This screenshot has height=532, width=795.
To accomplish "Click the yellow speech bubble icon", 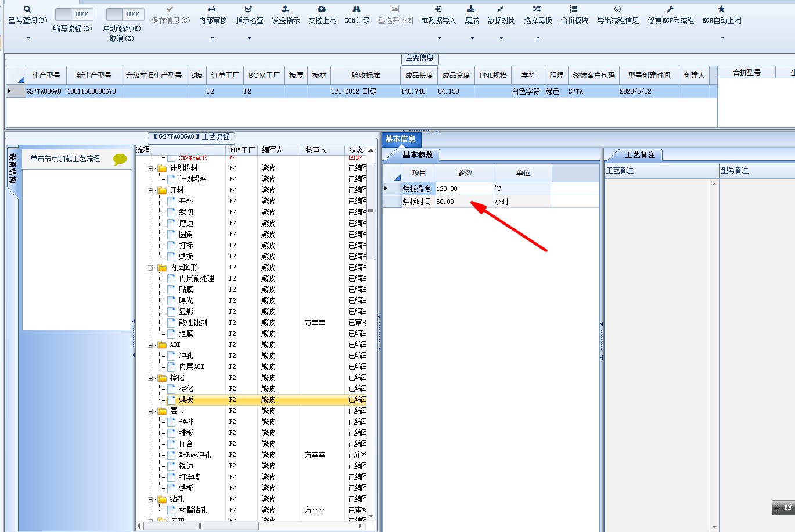I will [120, 159].
